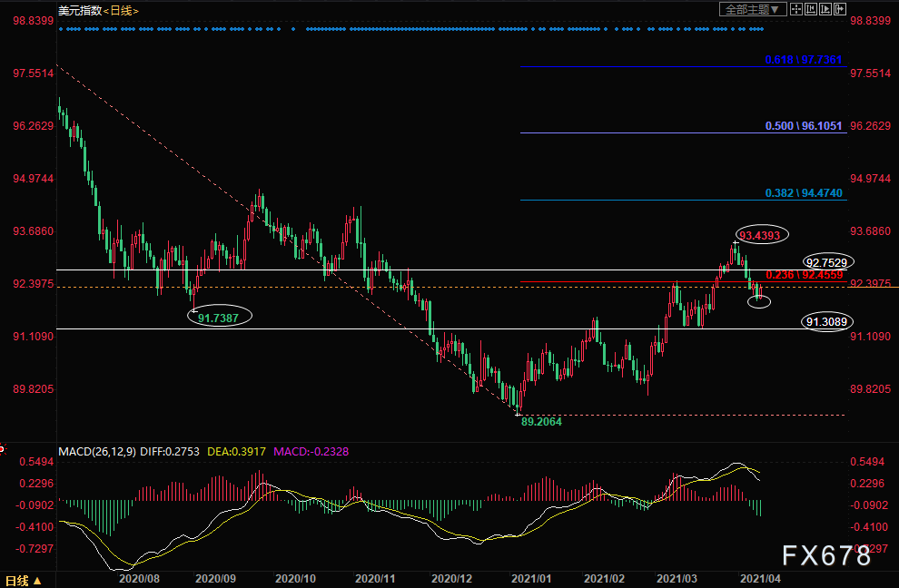This screenshot has height=588, width=899.
Task: Click the red gear icon left of MACD
Action: coord(3,450)
